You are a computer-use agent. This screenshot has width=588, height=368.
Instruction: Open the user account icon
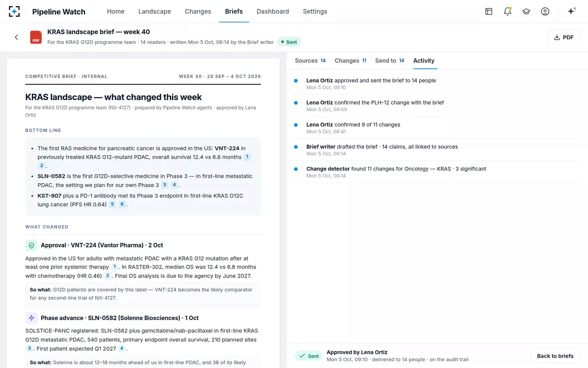(545, 11)
